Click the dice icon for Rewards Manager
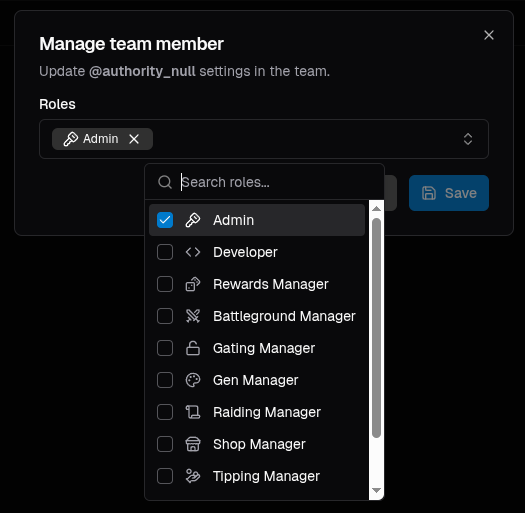The image size is (525, 513). [193, 284]
